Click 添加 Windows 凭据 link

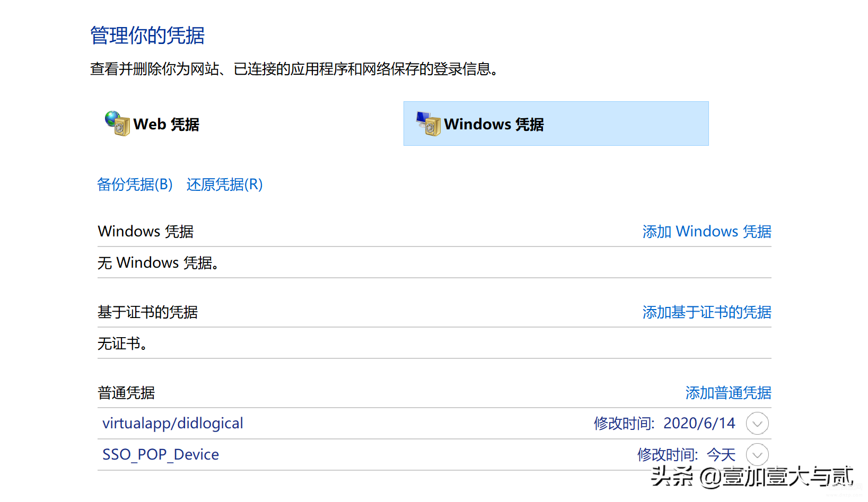[x=707, y=232]
